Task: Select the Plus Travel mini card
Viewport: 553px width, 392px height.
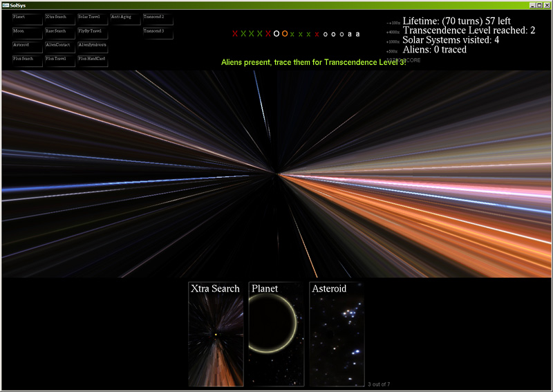Action: [x=59, y=61]
